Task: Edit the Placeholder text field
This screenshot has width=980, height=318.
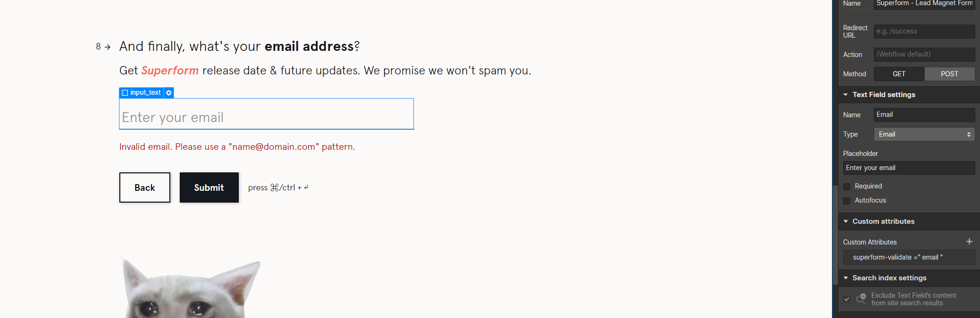Action: [x=909, y=168]
